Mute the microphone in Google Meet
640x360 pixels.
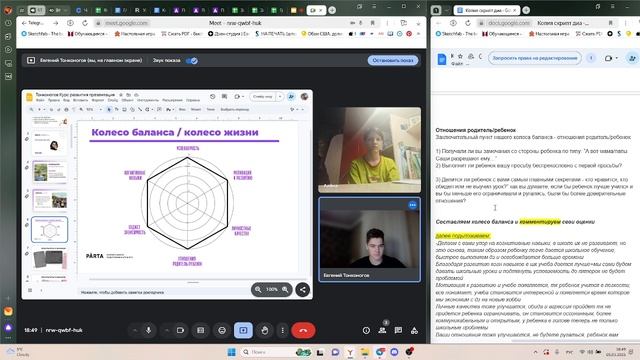[149, 330]
